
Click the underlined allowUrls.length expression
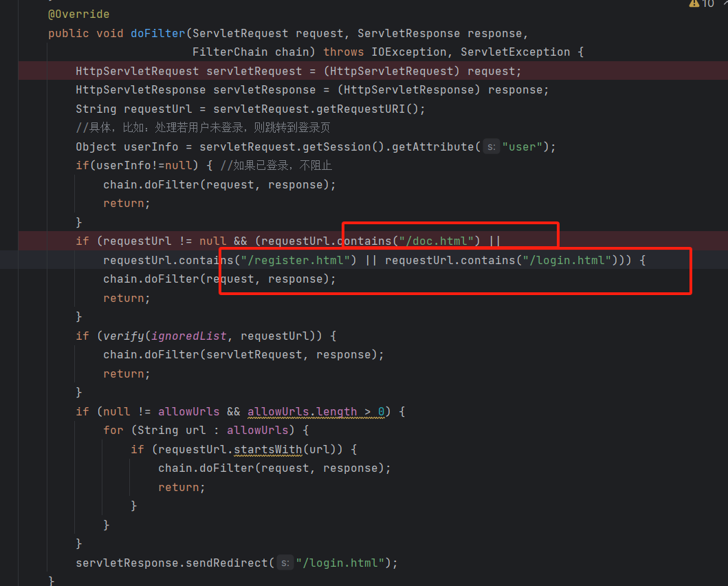click(x=302, y=411)
